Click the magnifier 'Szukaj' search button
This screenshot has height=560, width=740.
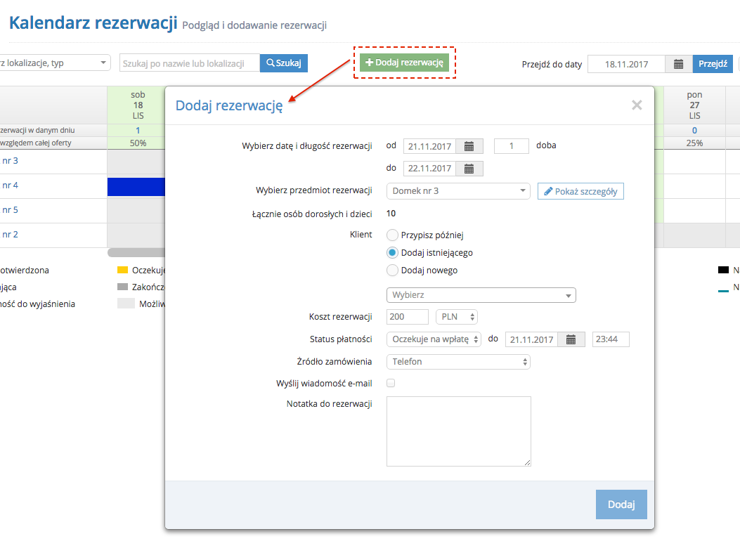284,63
